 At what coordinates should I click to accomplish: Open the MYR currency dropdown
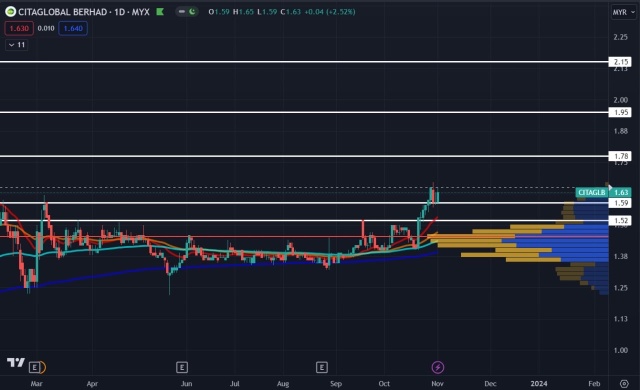tap(623, 12)
